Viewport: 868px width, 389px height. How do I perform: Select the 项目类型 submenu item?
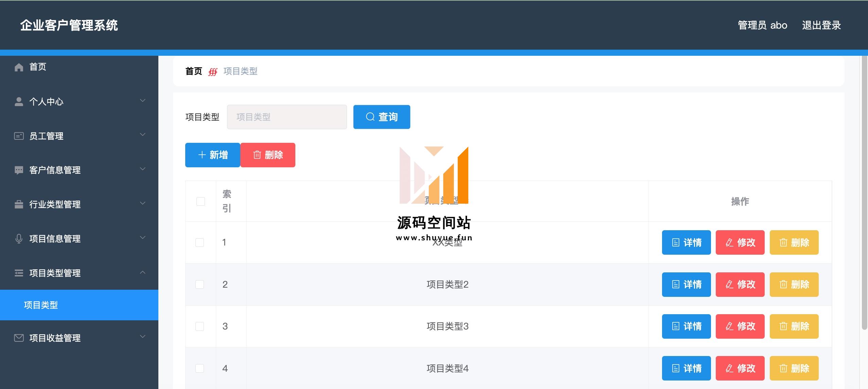tap(79, 305)
